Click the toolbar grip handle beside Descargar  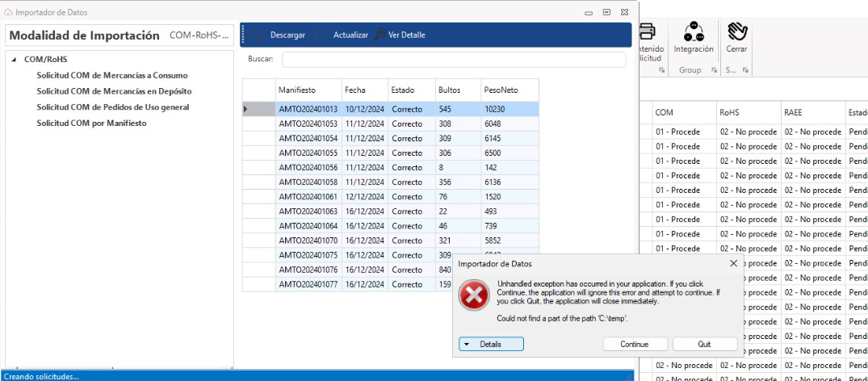(x=243, y=35)
